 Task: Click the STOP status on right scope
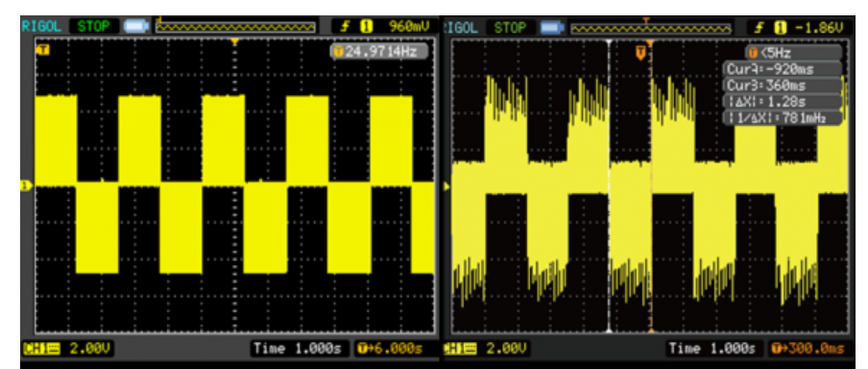(x=511, y=27)
